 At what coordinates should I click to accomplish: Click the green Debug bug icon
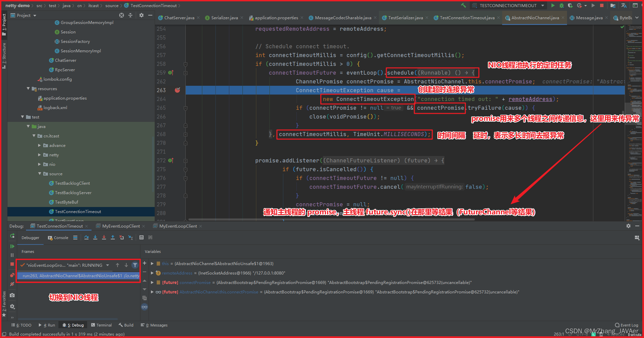coord(561,5)
